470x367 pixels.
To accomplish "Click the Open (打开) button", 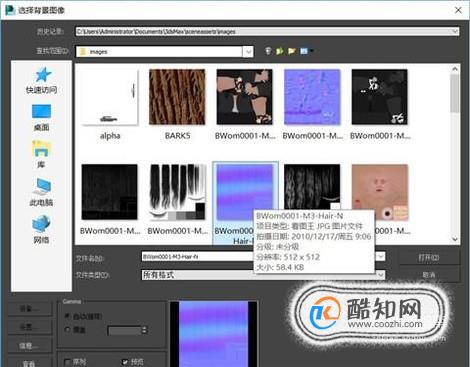I will [429, 257].
